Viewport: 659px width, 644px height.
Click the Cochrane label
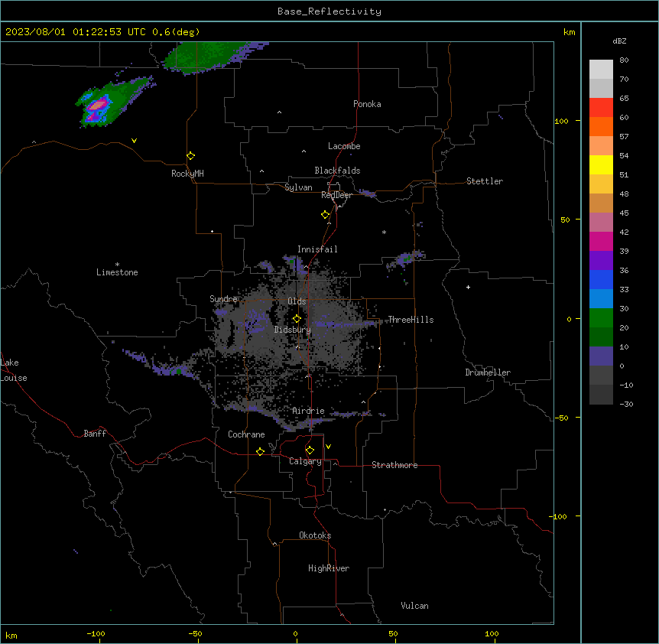click(246, 434)
